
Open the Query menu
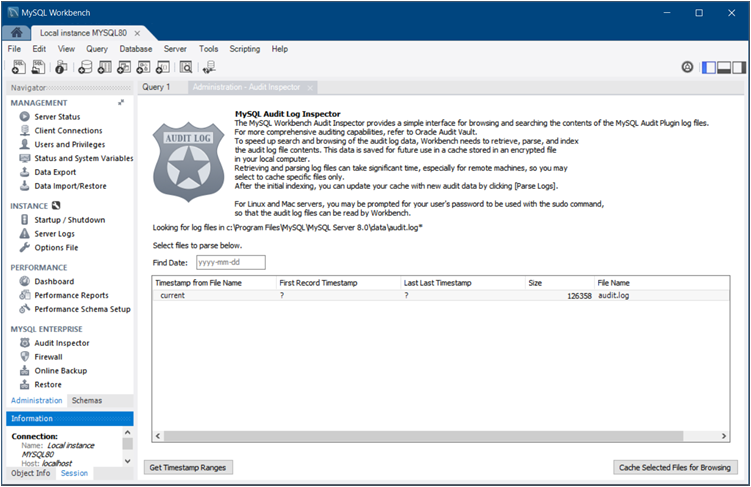97,49
